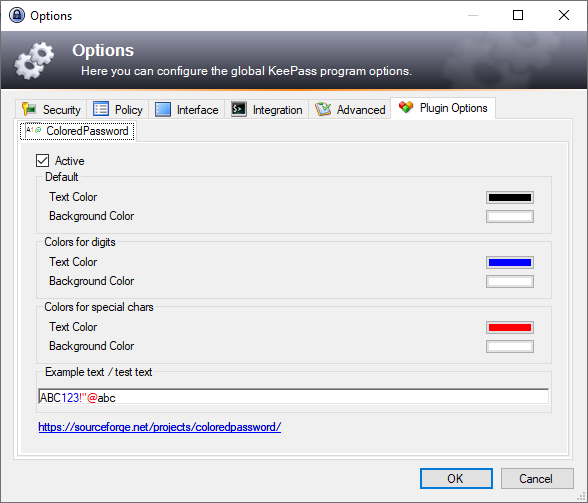Image resolution: width=588 pixels, height=503 pixels.
Task: Maximize the Options window
Action: pyautogui.click(x=518, y=15)
